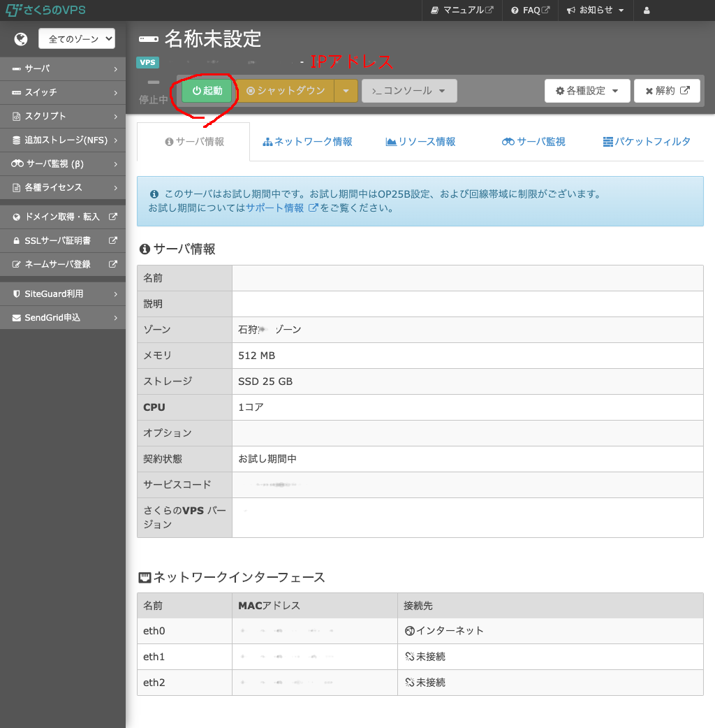715x728 pixels.
Task: Open the マニュアル manual link
Action: [462, 10]
